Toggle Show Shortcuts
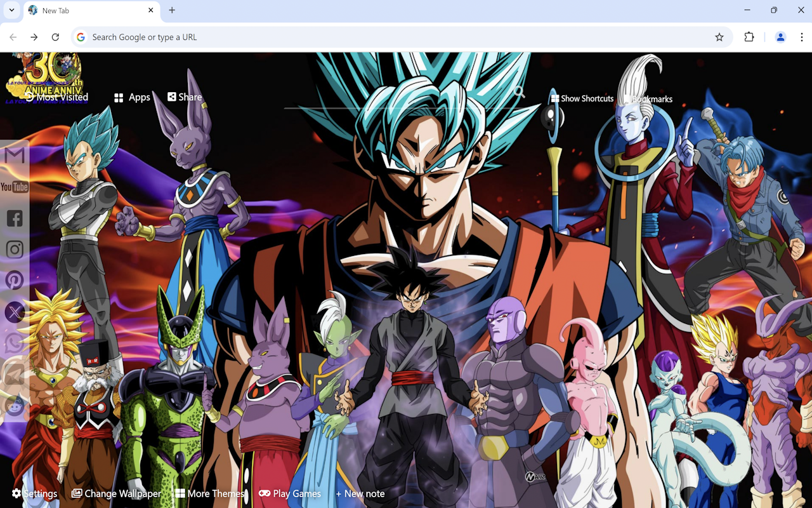 tap(582, 98)
